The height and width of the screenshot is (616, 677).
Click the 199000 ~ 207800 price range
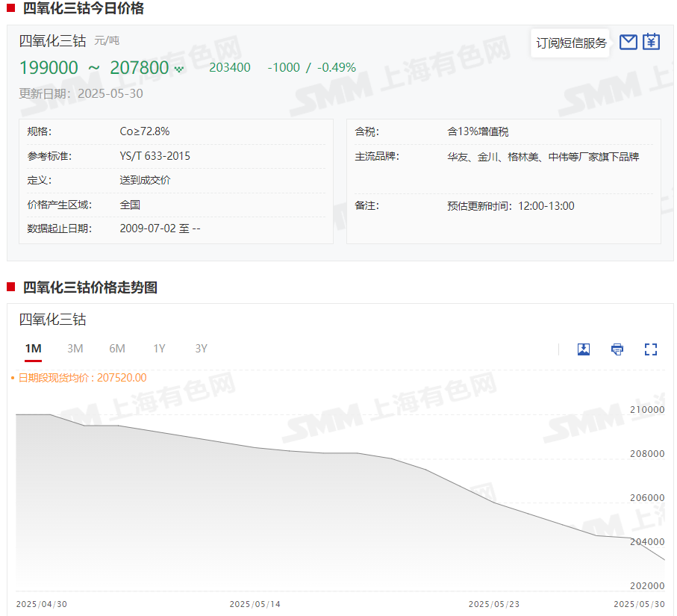click(94, 68)
